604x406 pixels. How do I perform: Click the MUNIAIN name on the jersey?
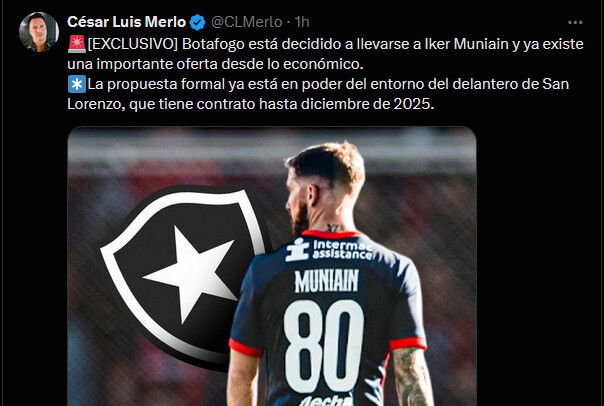click(327, 281)
